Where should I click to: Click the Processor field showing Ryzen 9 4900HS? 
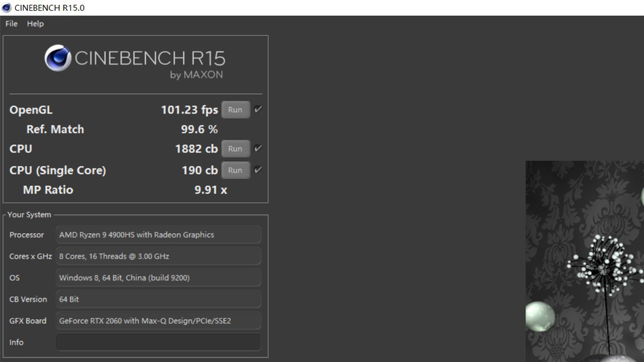158,235
